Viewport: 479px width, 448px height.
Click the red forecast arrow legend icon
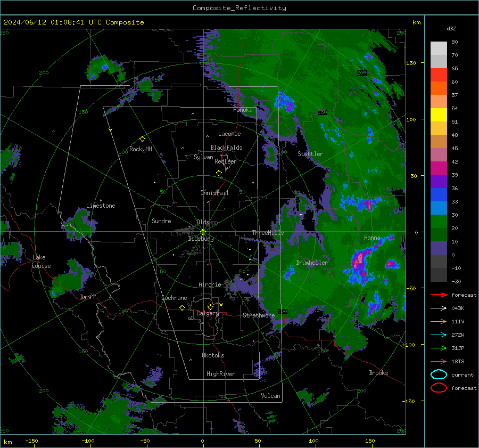click(439, 295)
